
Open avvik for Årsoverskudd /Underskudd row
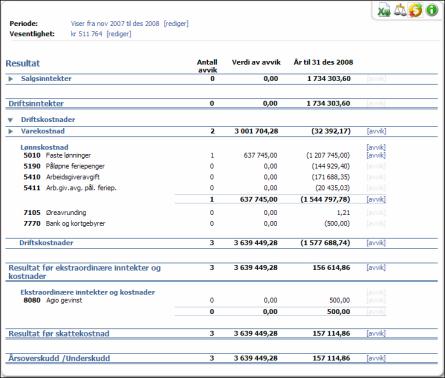376,359
